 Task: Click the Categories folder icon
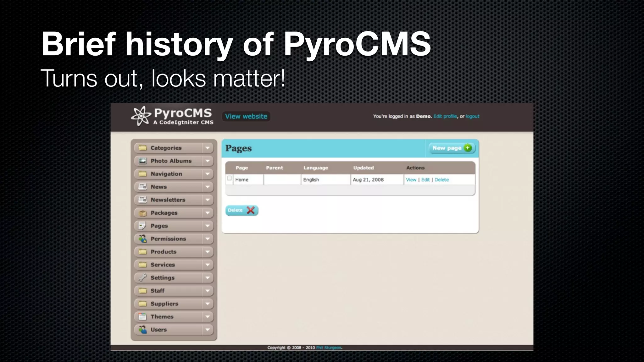[x=143, y=148]
